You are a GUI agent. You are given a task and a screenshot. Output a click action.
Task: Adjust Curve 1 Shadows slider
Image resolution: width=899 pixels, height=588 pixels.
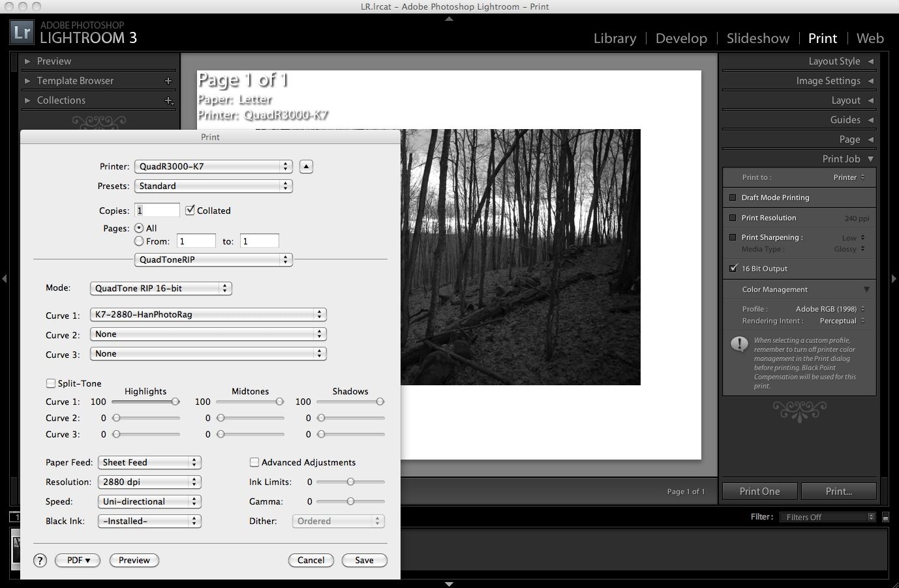point(380,402)
